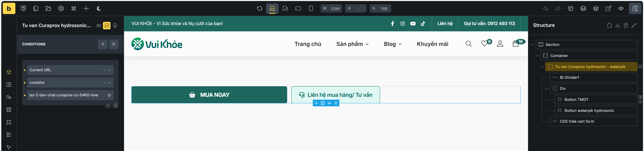Screen dimensions: 644x151
Task: Open the command palette icon
Action: coord(73,9)
